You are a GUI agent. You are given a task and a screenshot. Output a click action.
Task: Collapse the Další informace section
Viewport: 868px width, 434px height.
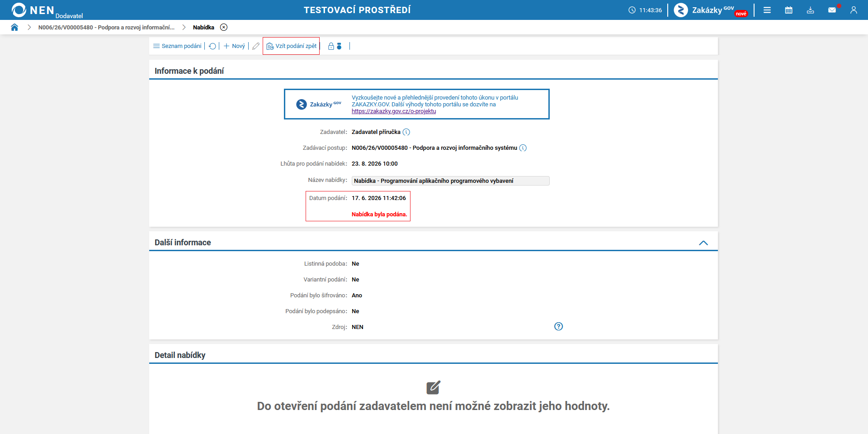(x=703, y=243)
